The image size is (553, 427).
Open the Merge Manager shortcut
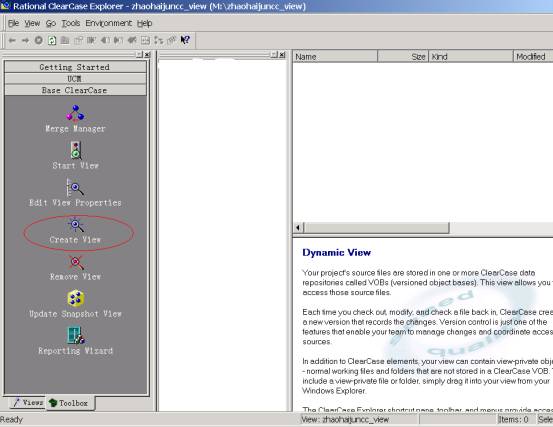(75, 119)
